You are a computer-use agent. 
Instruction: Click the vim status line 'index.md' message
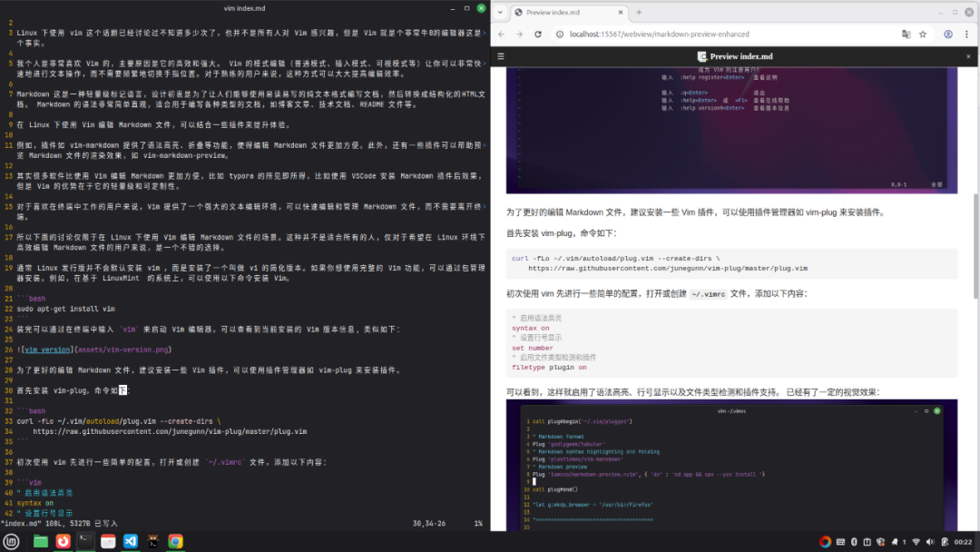59,524
